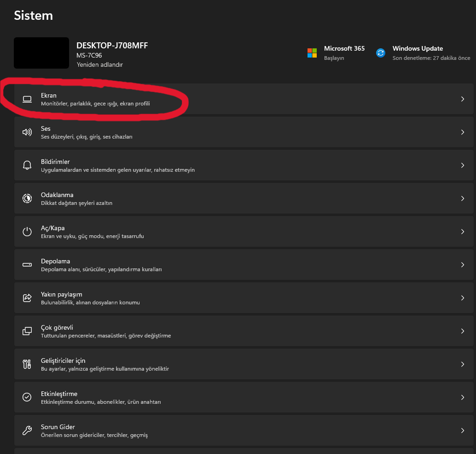The image size is (476, 454).
Task: Click the Geliştiriciler için tools icon
Action: pyautogui.click(x=27, y=364)
